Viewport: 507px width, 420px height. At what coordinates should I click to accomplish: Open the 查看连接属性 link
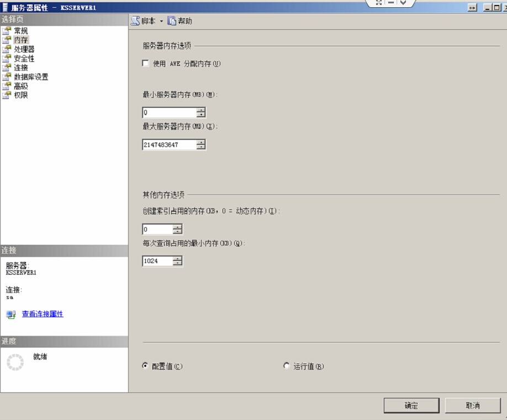(43, 314)
